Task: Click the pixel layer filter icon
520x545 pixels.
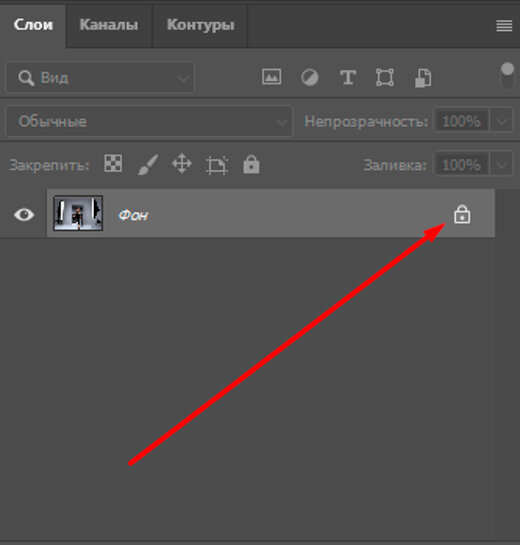Action: click(x=271, y=77)
